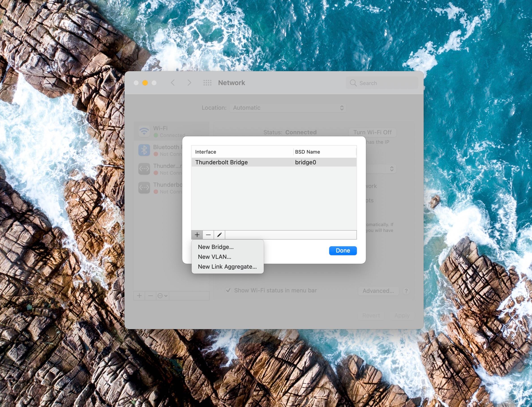Toggle Show Wi-Fi status in menu bar
Screen dimensions: 532x407
coord(228,290)
